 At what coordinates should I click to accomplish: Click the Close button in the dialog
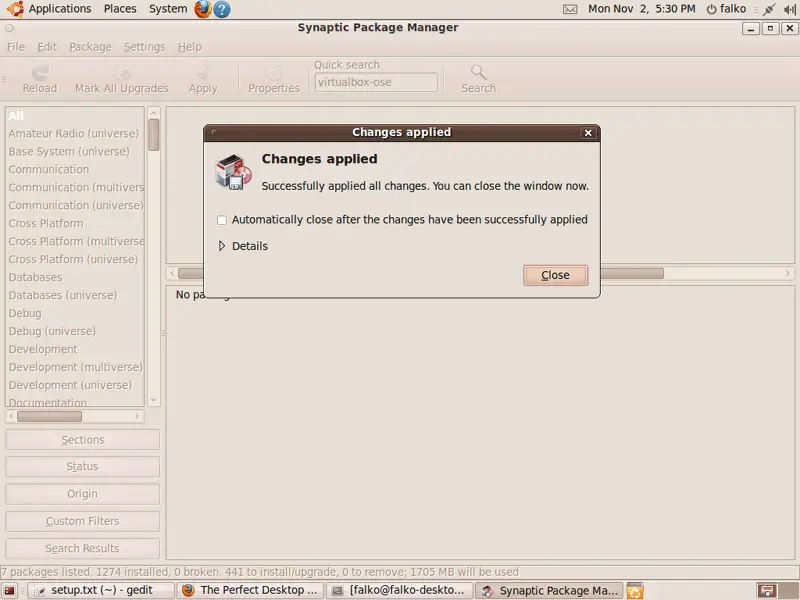tap(555, 275)
